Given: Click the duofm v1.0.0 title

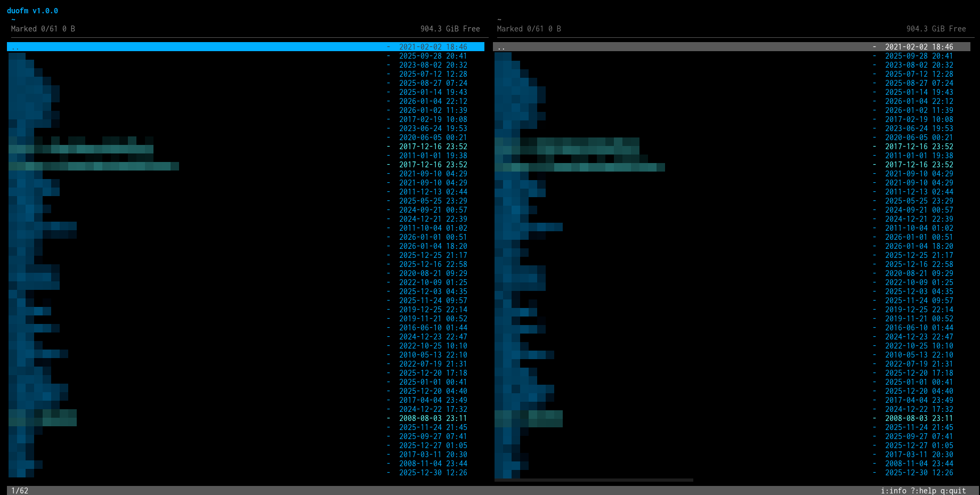Looking at the screenshot, I should 33,11.
